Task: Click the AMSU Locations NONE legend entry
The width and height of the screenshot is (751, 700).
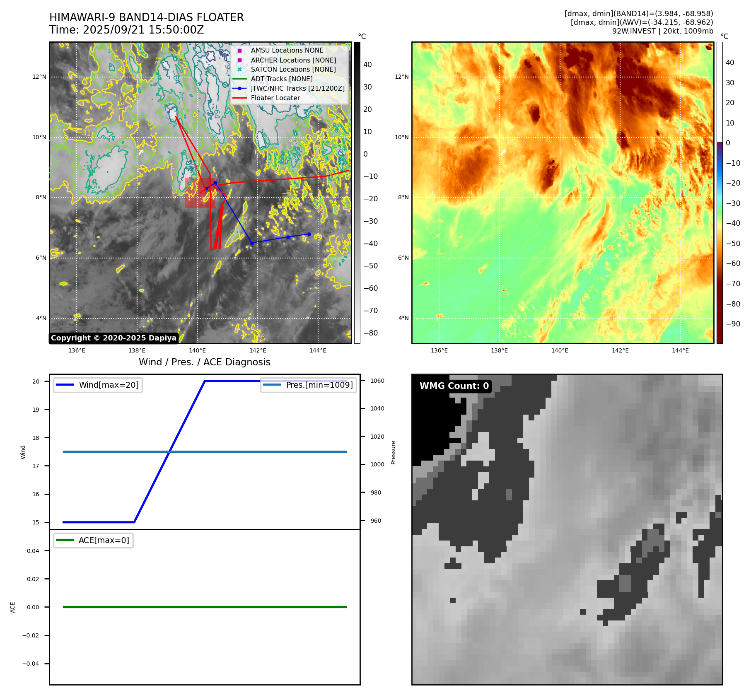Action: pos(287,51)
